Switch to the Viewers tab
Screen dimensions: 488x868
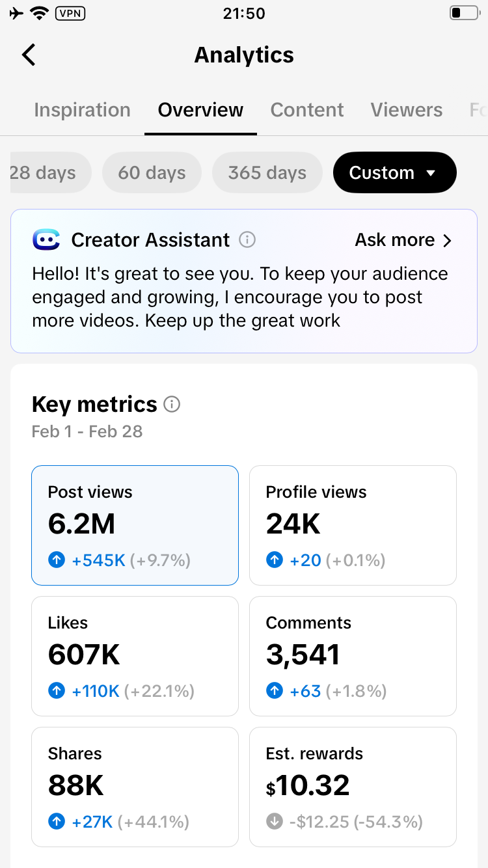click(407, 110)
